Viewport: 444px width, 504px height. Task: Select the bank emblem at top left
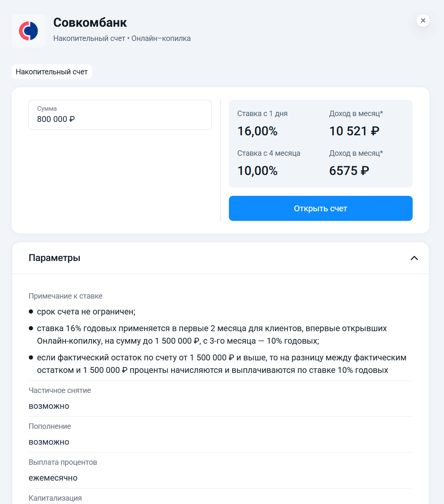coord(28,30)
